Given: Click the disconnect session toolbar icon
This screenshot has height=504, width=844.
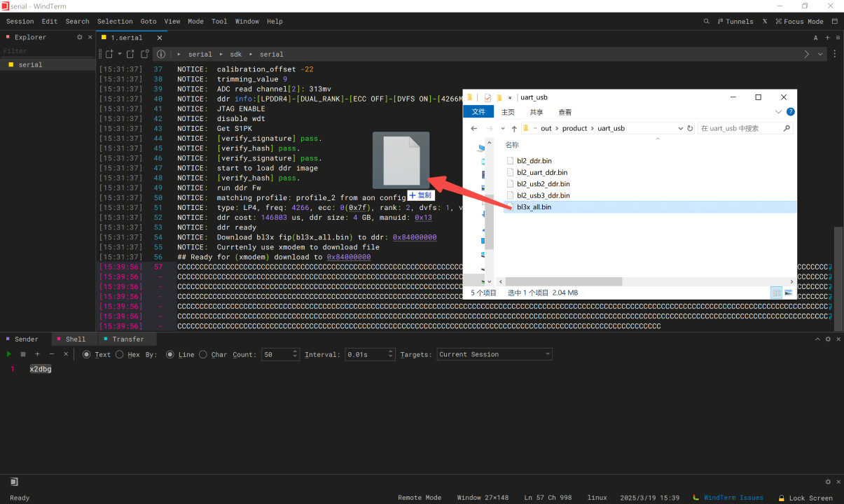Looking at the screenshot, I should click(x=131, y=54).
